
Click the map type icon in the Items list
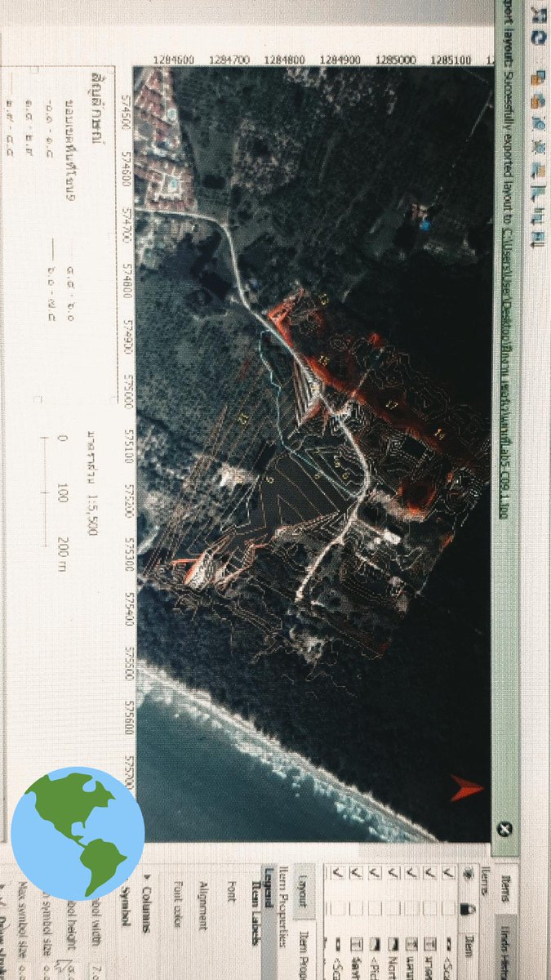[411, 944]
